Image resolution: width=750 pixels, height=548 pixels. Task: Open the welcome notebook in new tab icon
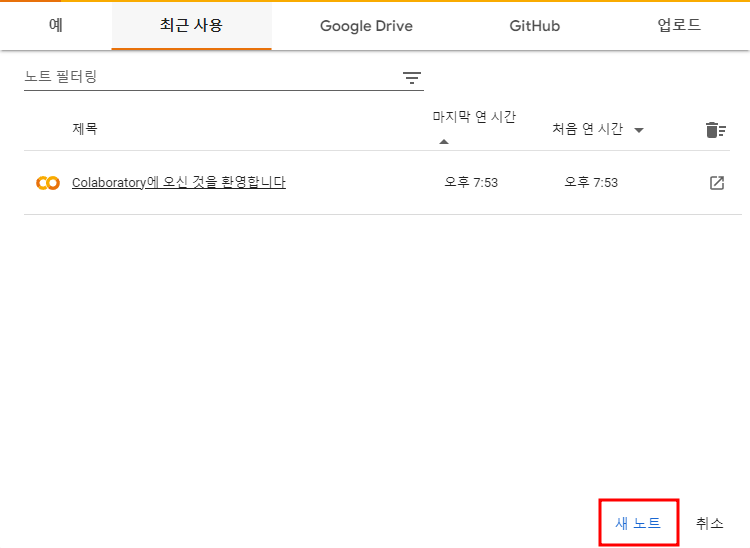(717, 183)
